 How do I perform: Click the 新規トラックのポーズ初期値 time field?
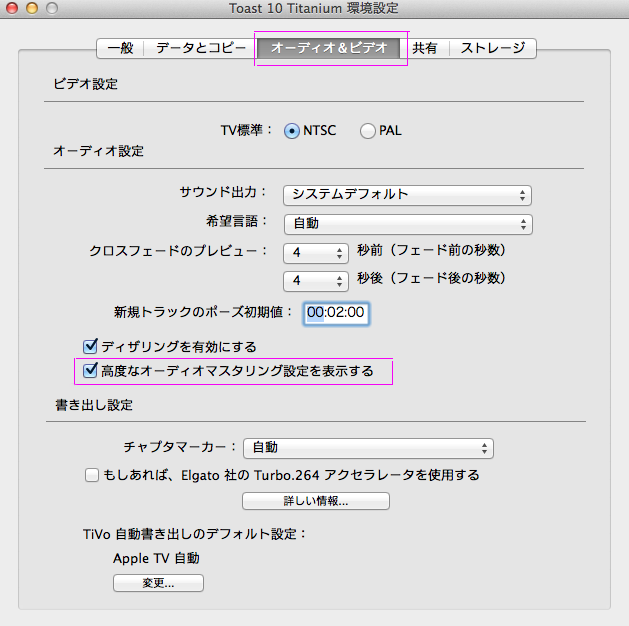tap(336, 313)
